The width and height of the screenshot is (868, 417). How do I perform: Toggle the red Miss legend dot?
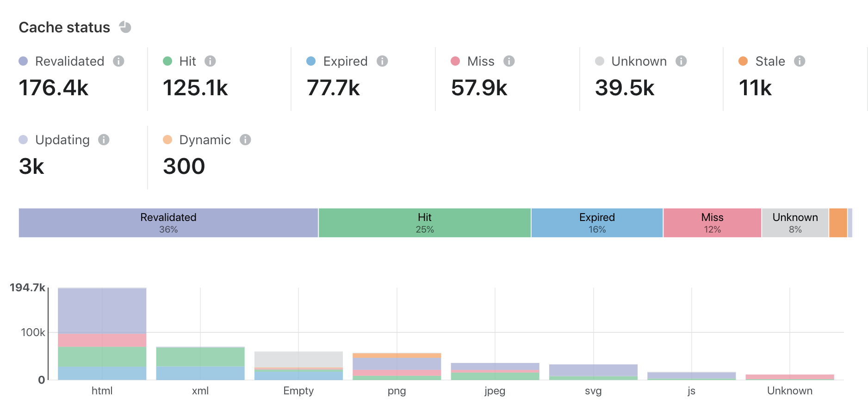(x=455, y=61)
